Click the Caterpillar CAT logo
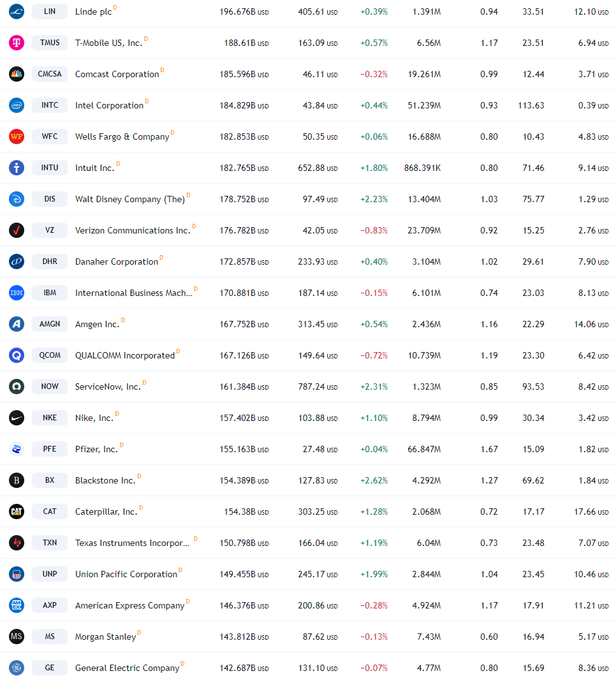 [x=17, y=512]
